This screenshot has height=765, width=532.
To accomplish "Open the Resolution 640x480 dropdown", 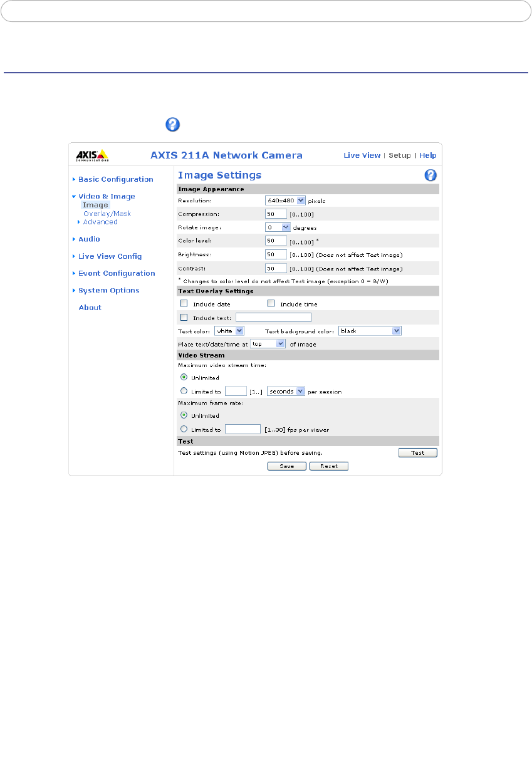I will click(x=285, y=200).
